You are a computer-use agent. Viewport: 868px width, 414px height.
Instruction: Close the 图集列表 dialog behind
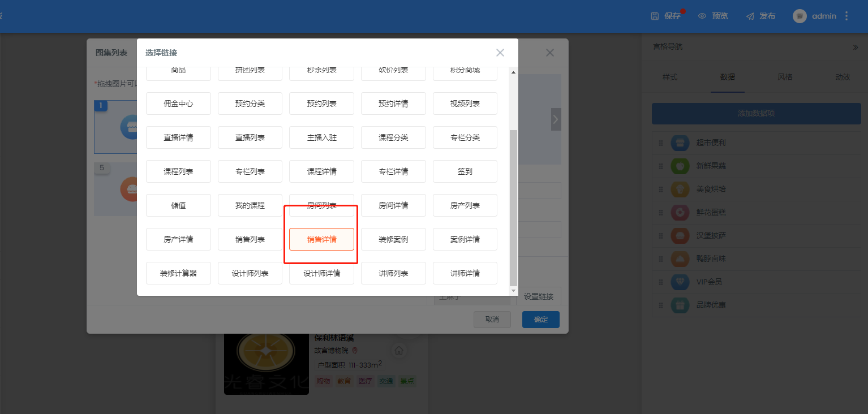click(550, 53)
